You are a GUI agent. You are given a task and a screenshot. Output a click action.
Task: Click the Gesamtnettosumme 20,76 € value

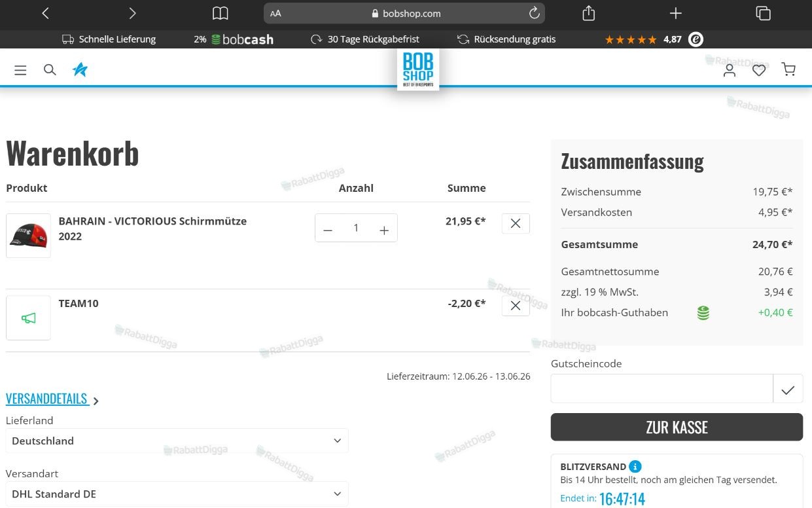click(x=775, y=271)
